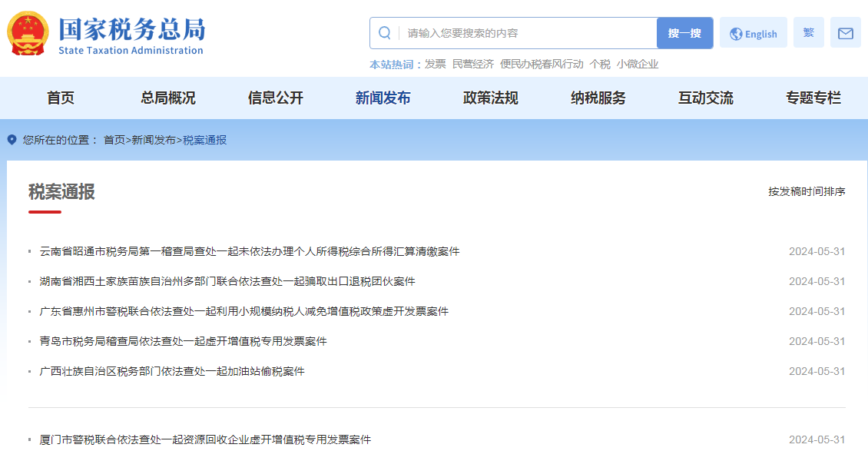Click the State Taxation Administration emblem logo
This screenshot has height=451, width=868.
click(28, 33)
